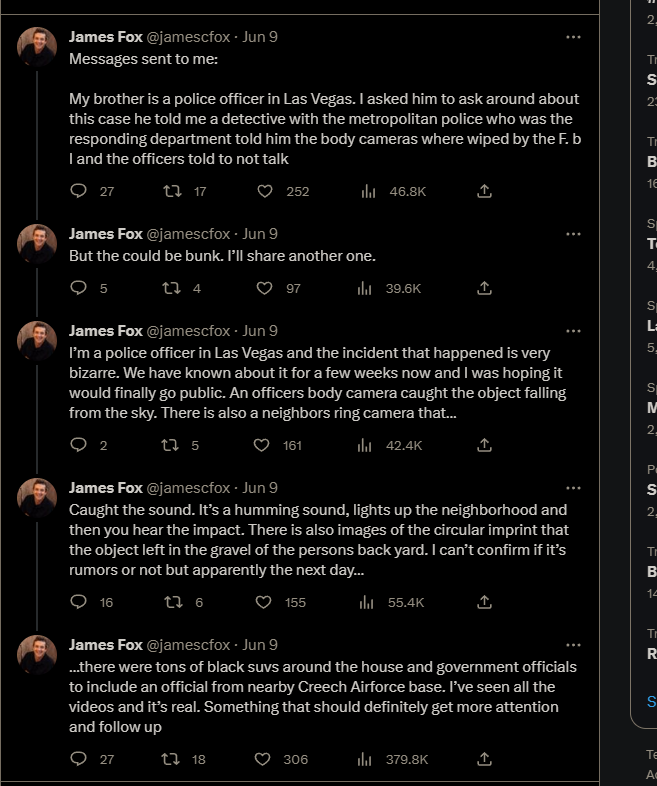Like the 'could be bunk' tweet
This screenshot has height=786, width=657.
[x=265, y=288]
